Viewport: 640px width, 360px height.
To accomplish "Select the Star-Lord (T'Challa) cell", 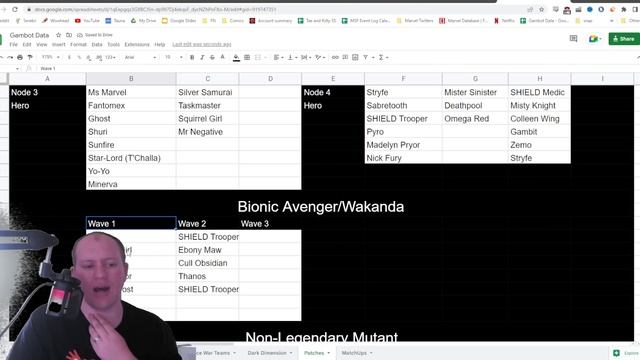I will [131, 158].
